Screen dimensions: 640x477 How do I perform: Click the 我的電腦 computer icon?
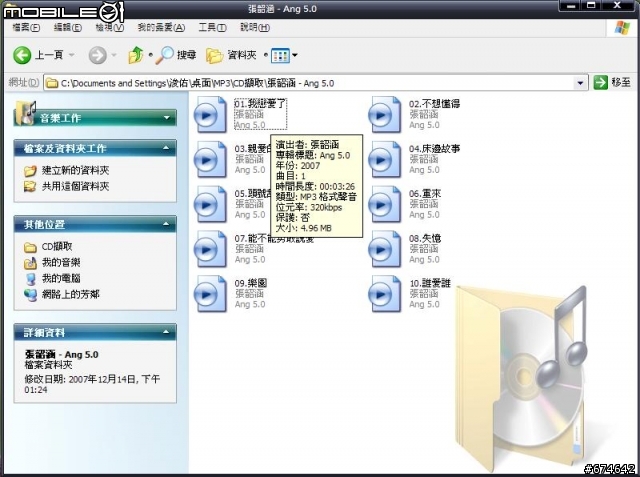coord(30,279)
